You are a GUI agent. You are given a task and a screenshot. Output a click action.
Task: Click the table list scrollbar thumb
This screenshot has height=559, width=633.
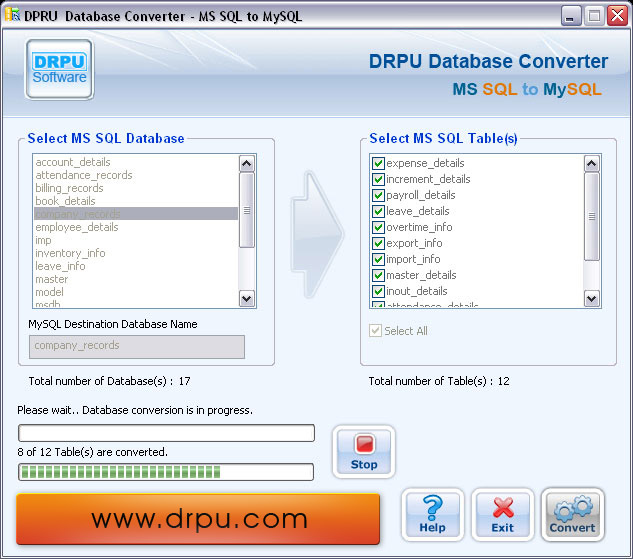tap(592, 217)
